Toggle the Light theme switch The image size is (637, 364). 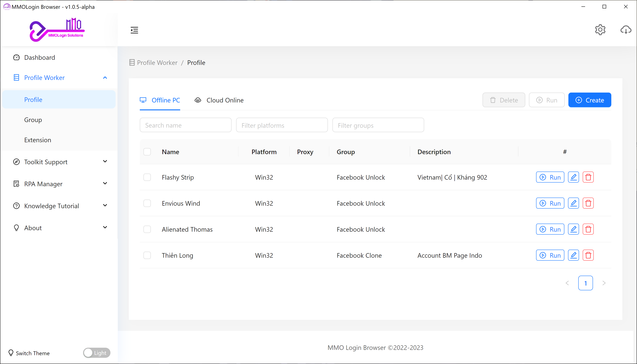[97, 353]
